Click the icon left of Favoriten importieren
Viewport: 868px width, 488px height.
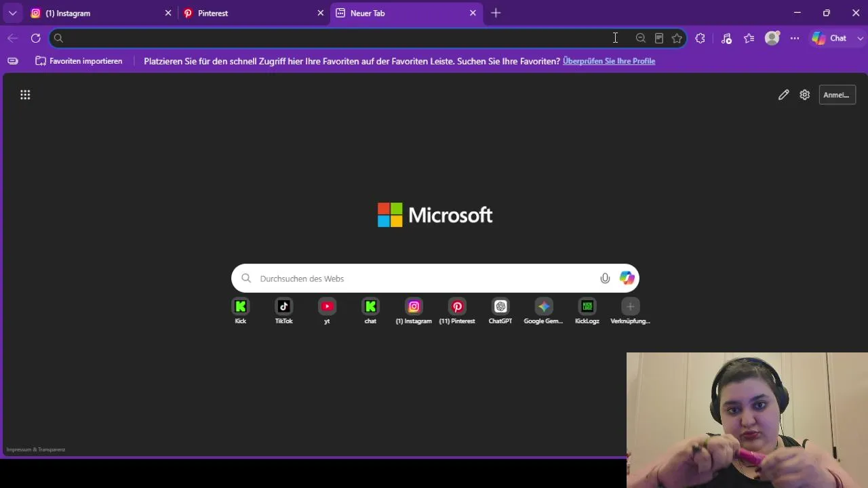click(x=13, y=61)
